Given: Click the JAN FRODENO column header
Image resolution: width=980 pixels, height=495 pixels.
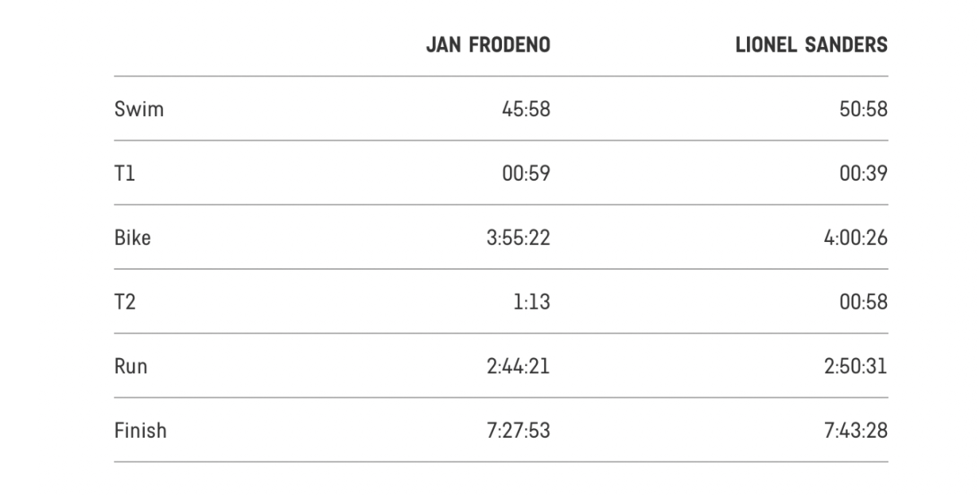Looking at the screenshot, I should pyautogui.click(x=488, y=45).
